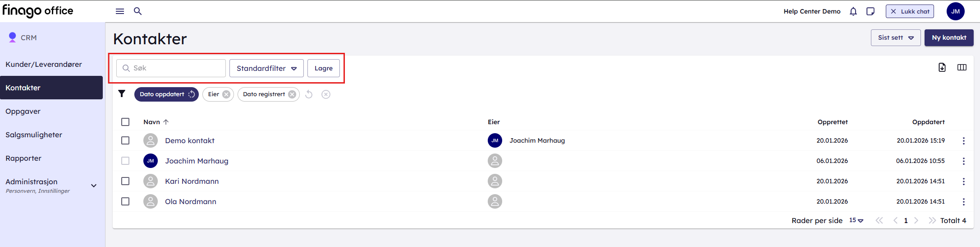The width and height of the screenshot is (980, 247).
Task: Tick the Kari Nordmann row checkbox
Action: pos(125,181)
